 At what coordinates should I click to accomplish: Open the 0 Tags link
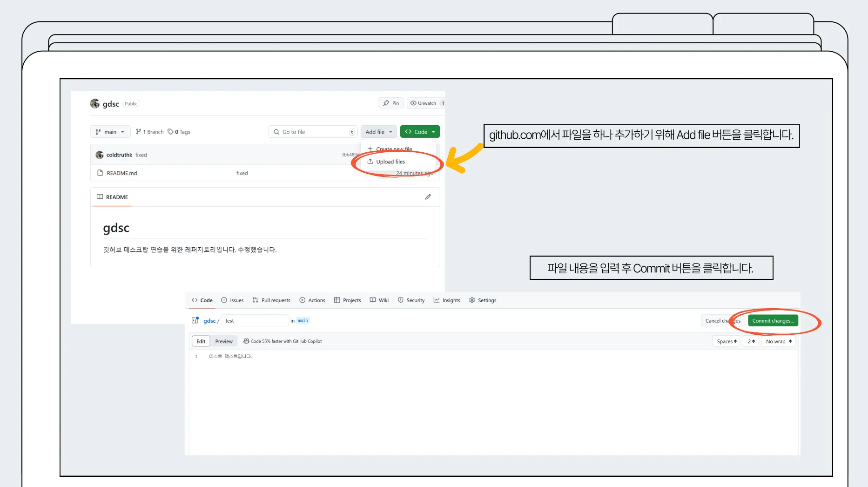click(x=179, y=132)
